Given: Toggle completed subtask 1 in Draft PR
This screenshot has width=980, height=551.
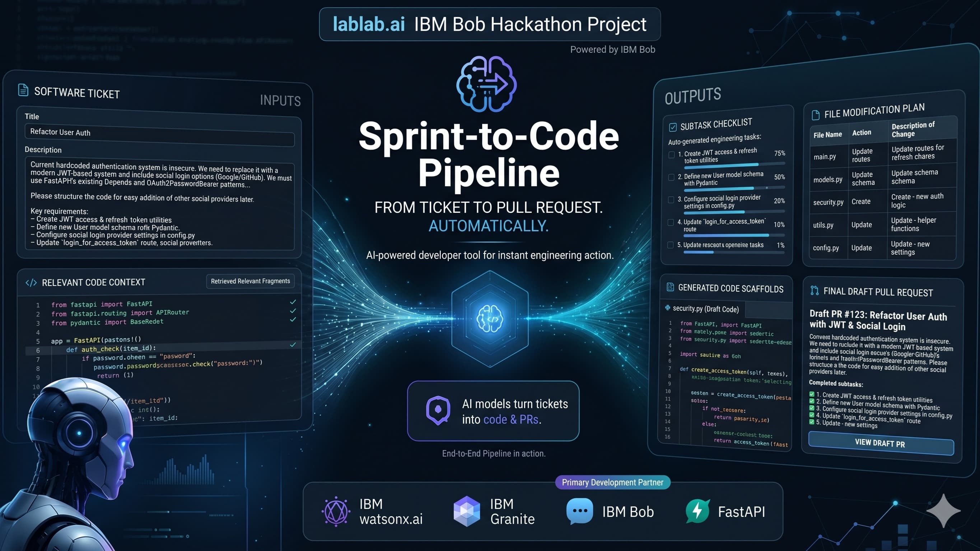Looking at the screenshot, I should pos(812,394).
